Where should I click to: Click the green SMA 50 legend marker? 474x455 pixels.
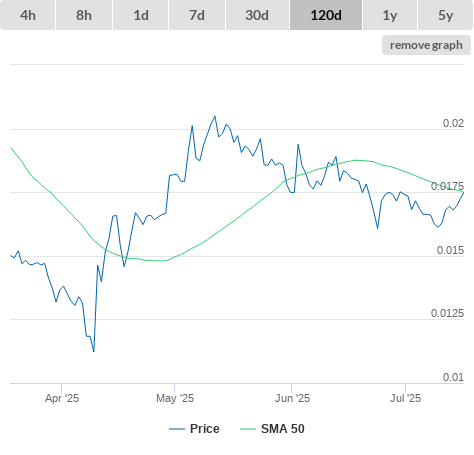pos(248,429)
